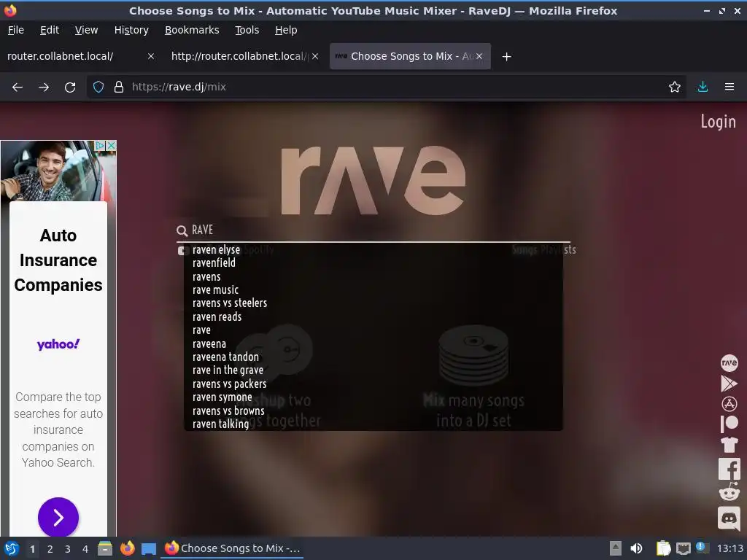Open the Firefox downloads panel
The height and width of the screenshot is (560, 747).
703,87
